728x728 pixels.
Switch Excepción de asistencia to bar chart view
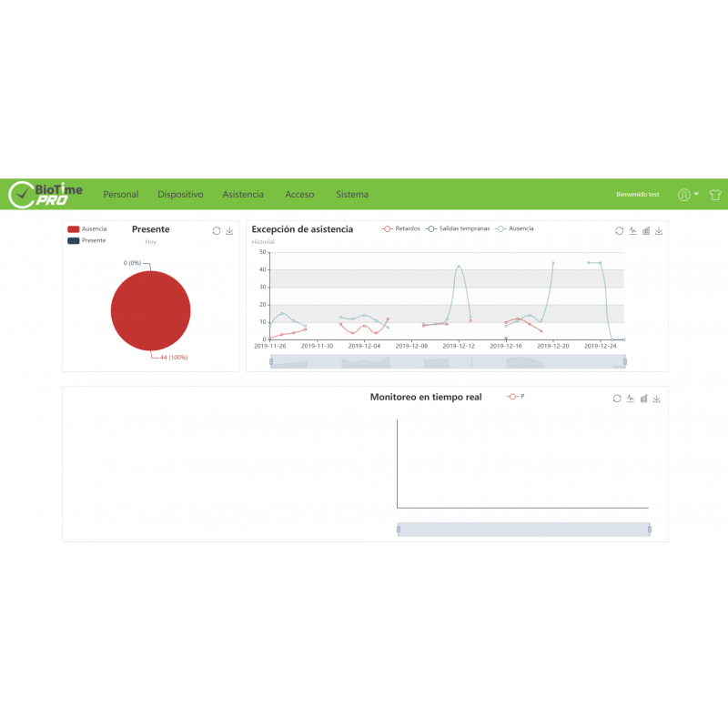pyautogui.click(x=645, y=230)
